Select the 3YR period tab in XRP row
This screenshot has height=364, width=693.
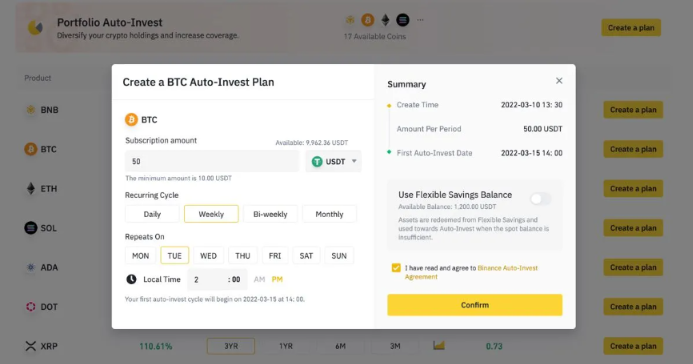[231, 346]
